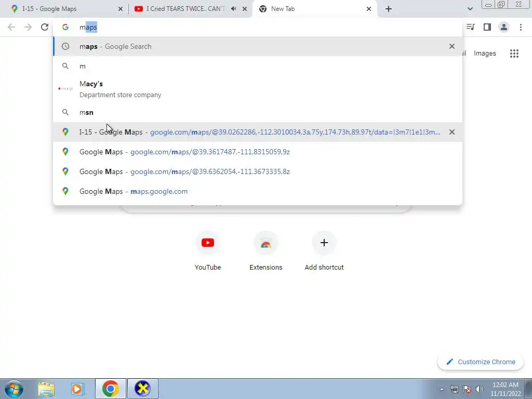
Task: Open the Windows Start menu
Action: [14, 389]
